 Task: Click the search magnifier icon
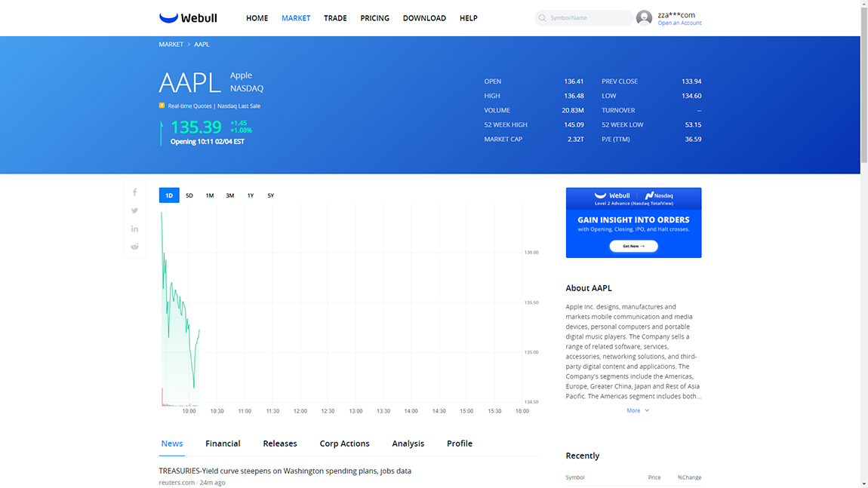(x=543, y=17)
